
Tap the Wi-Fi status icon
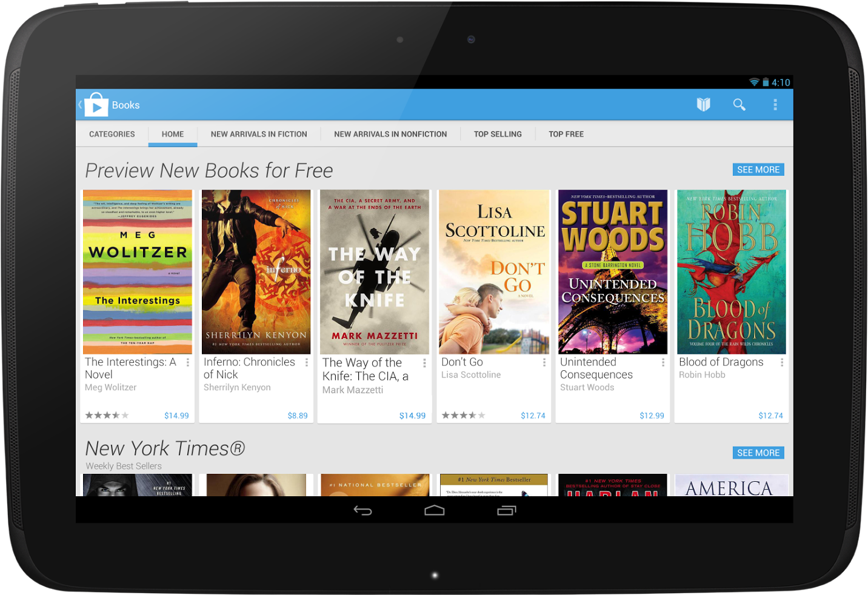pyautogui.click(x=754, y=82)
